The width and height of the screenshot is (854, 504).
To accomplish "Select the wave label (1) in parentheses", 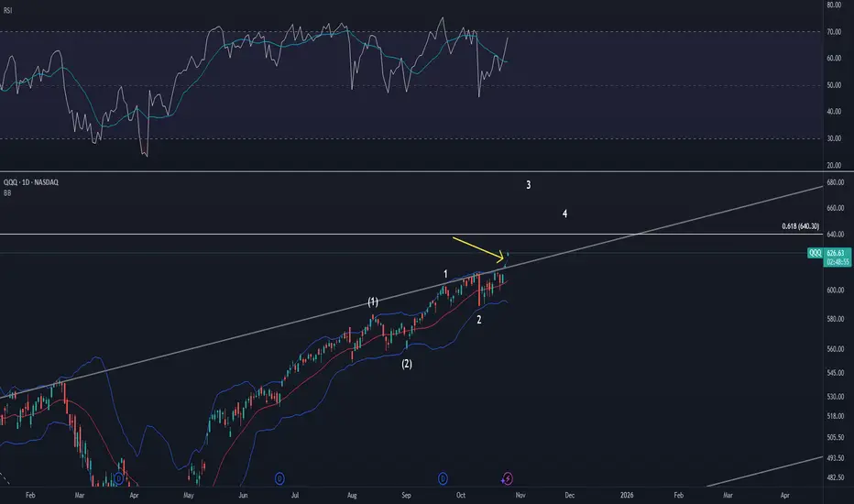I will [373, 301].
